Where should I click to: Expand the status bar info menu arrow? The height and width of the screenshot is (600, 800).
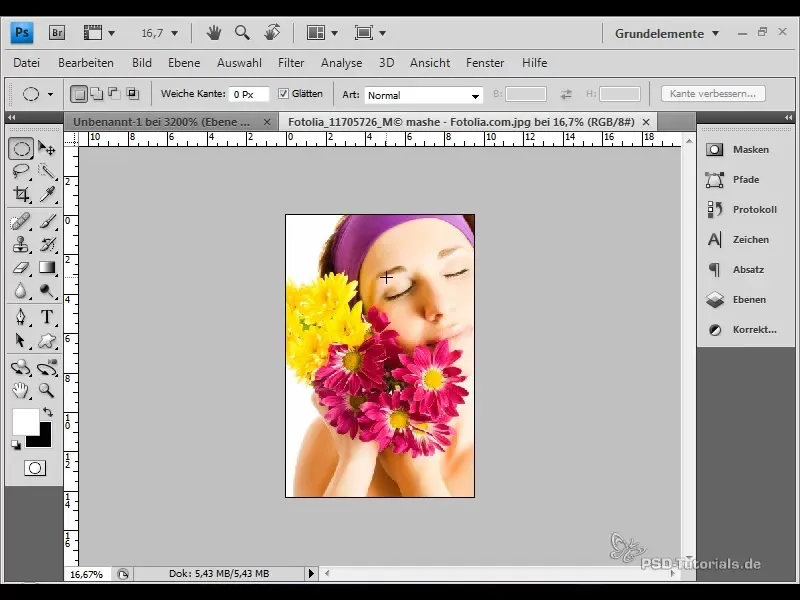point(311,573)
